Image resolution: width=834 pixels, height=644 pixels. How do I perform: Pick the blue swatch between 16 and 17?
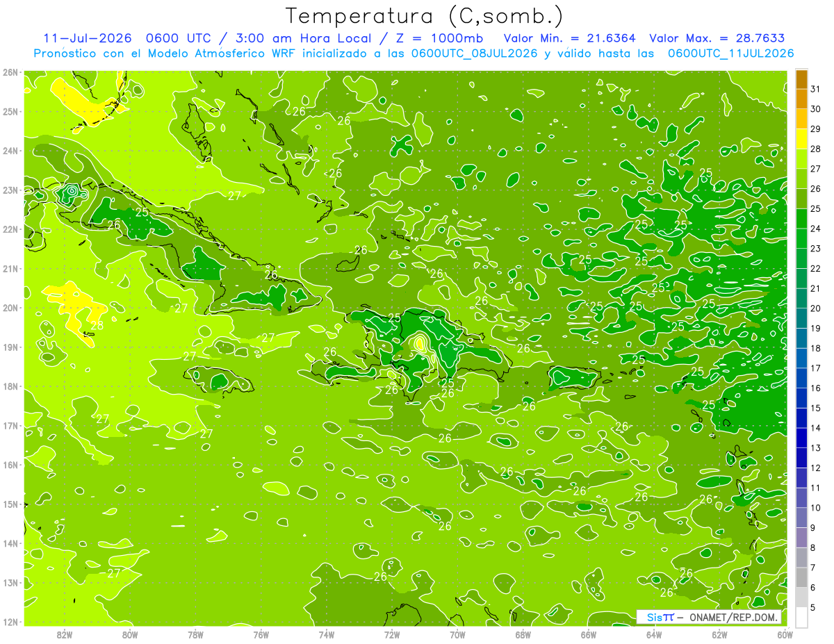pyautogui.click(x=801, y=378)
